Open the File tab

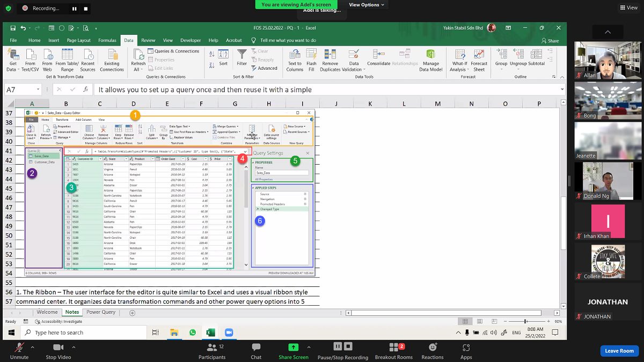tap(13, 40)
